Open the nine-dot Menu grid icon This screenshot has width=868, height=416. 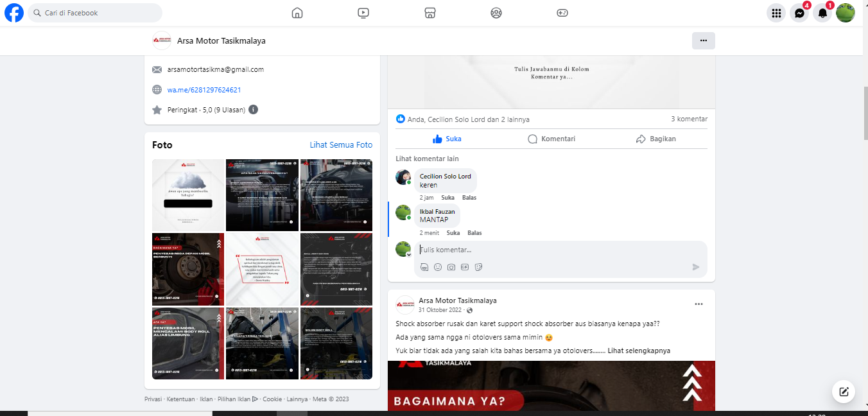tap(776, 13)
